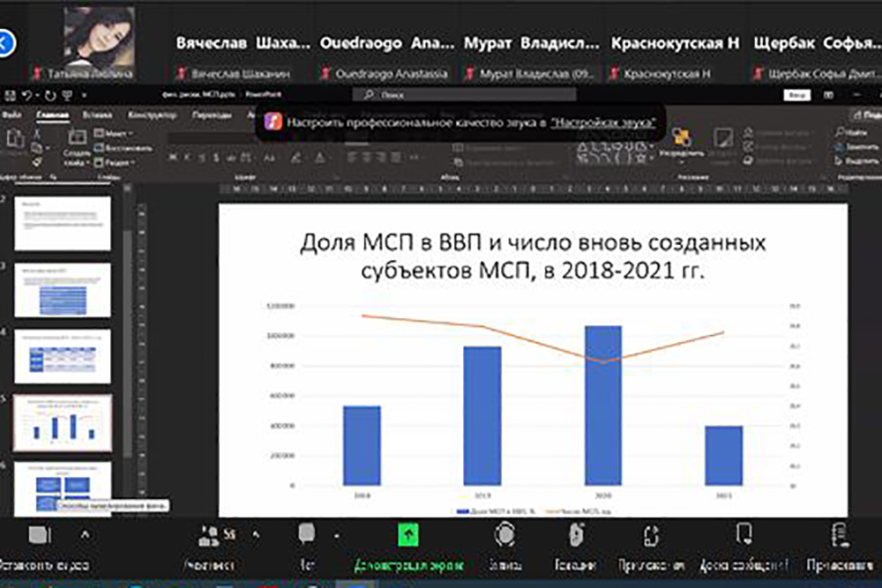The width and height of the screenshot is (882, 588).
Task: Click the PowerPoint Save icon in quick access
Action: 10,95
